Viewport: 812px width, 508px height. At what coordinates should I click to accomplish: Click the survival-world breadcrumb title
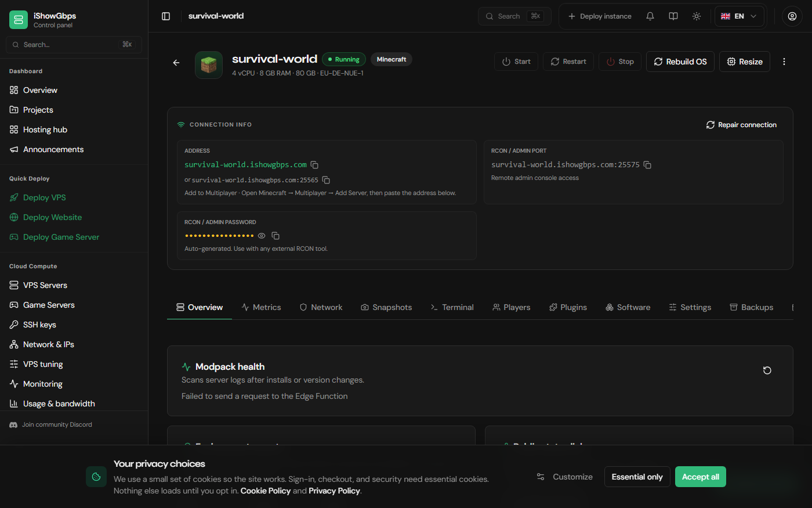click(216, 16)
